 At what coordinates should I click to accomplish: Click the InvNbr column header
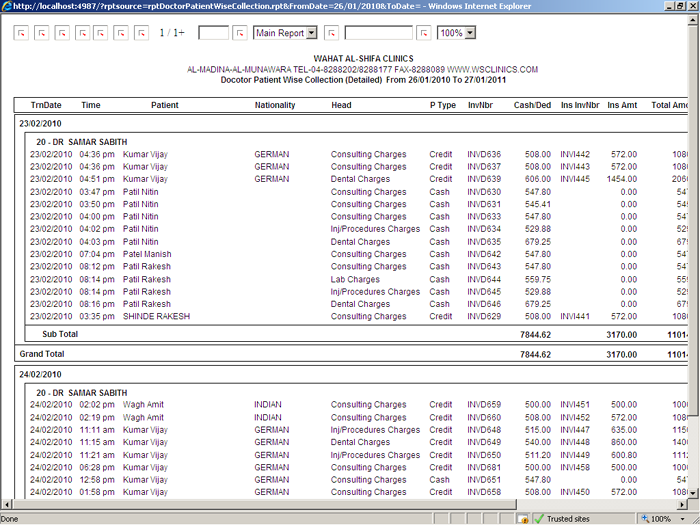coord(480,105)
